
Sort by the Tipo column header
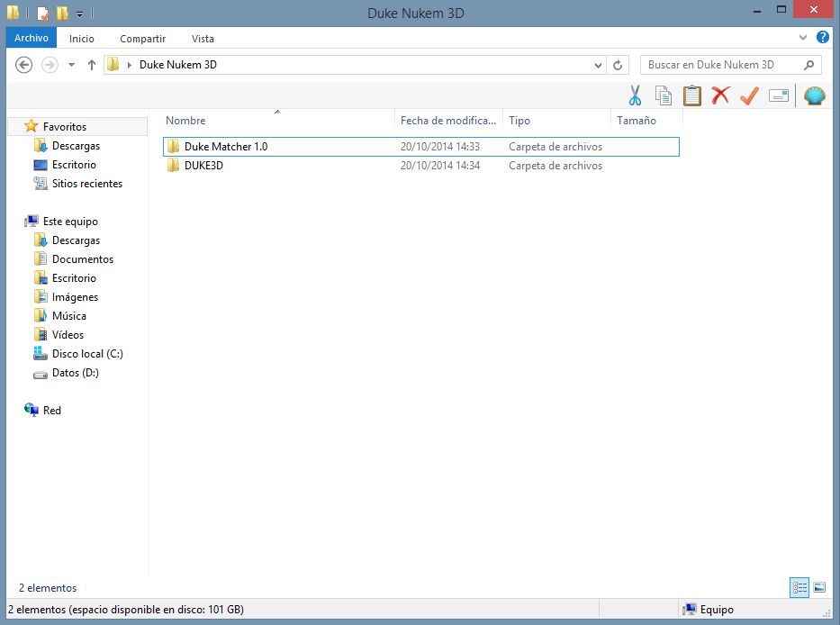click(x=556, y=121)
